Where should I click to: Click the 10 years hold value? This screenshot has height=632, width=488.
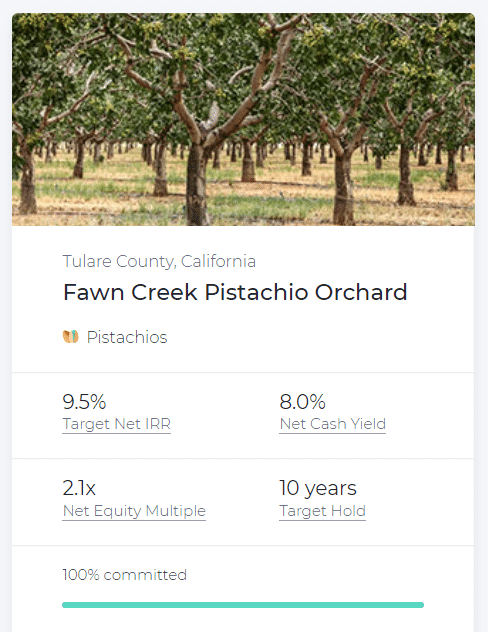tap(318, 488)
